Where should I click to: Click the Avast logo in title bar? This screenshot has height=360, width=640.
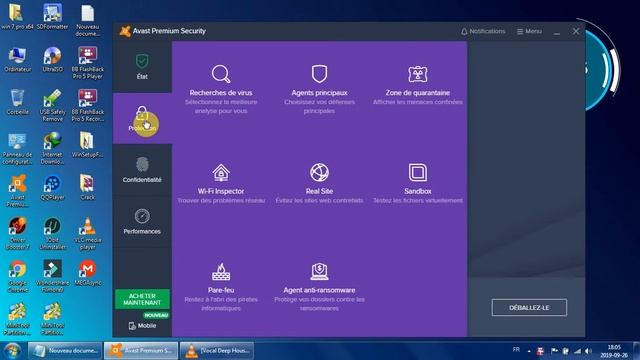125,31
